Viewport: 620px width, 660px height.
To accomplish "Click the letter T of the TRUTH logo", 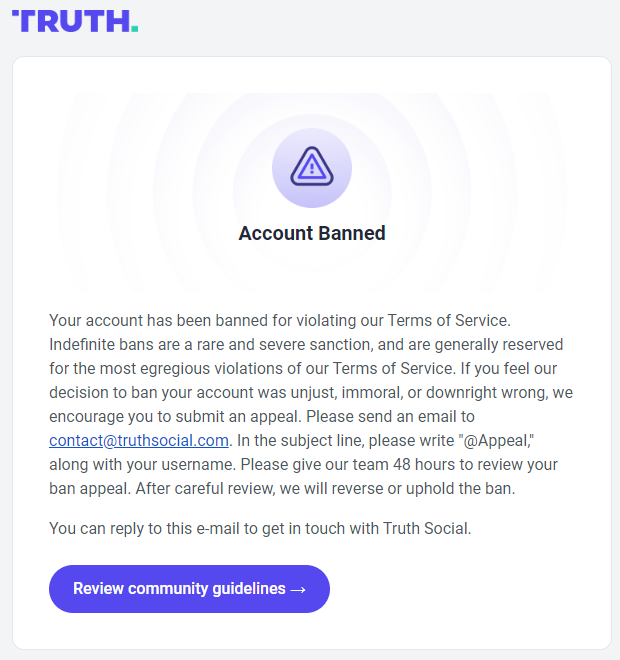I will point(24,21).
